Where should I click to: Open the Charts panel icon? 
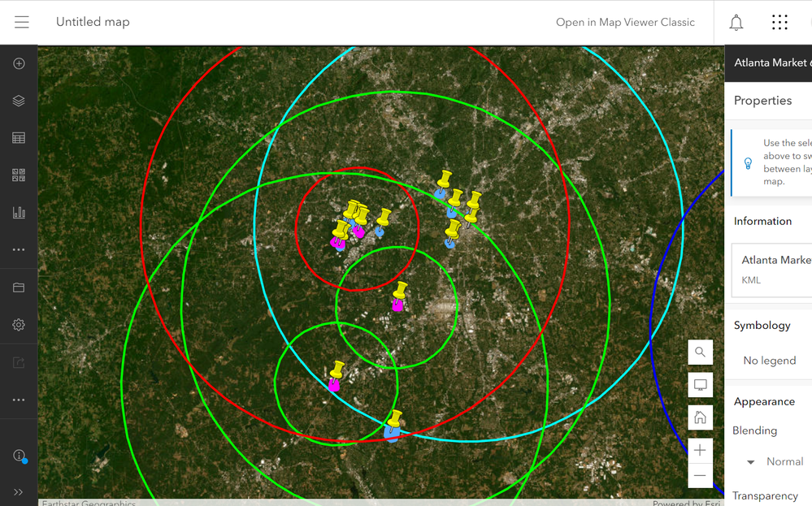point(19,213)
